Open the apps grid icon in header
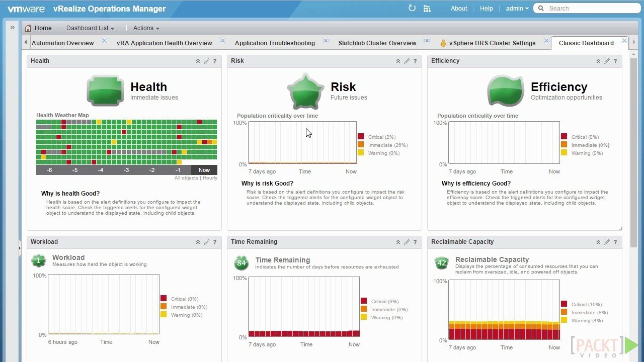The width and height of the screenshot is (644, 362). point(427,9)
